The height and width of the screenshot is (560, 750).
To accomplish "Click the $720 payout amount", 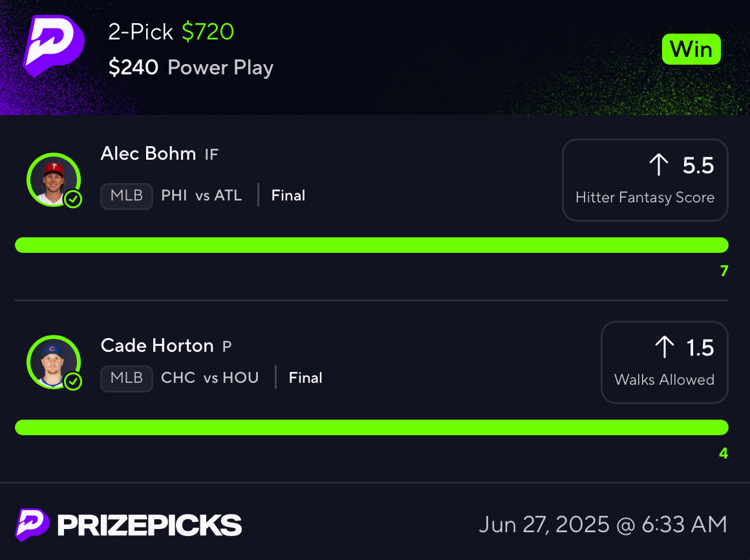I will pyautogui.click(x=208, y=32).
